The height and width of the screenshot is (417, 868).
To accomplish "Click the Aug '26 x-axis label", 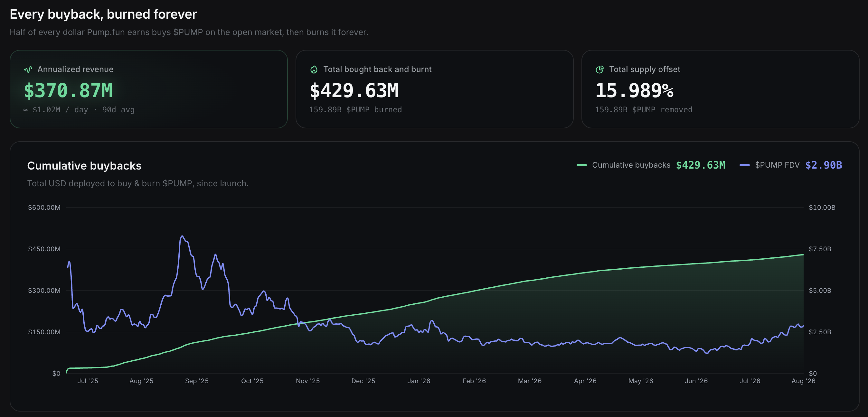I will point(803,381).
